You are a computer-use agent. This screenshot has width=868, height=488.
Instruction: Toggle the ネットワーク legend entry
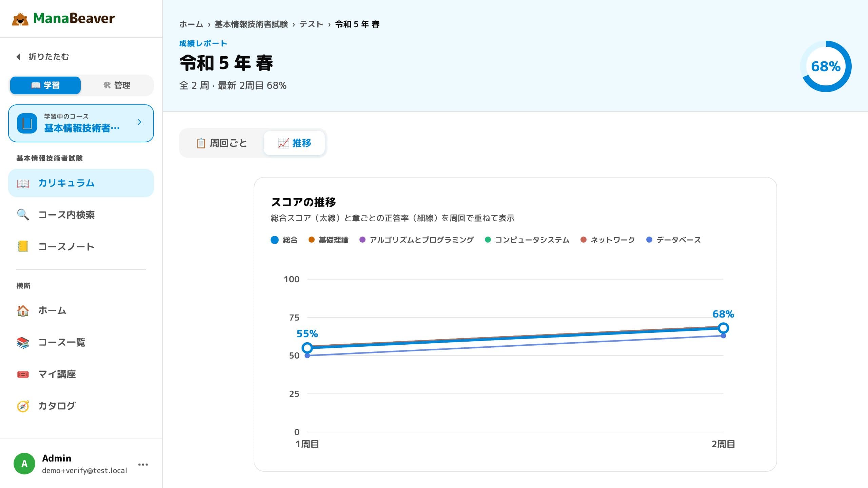[607, 240]
